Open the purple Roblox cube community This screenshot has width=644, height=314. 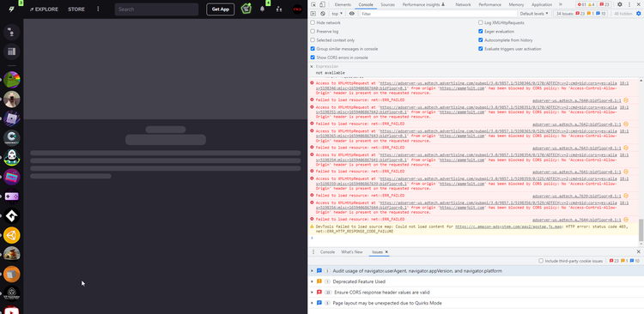[11, 118]
